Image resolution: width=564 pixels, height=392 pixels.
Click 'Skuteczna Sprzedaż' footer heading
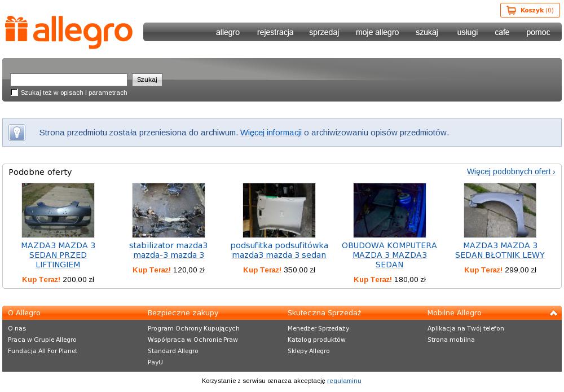[324, 313]
